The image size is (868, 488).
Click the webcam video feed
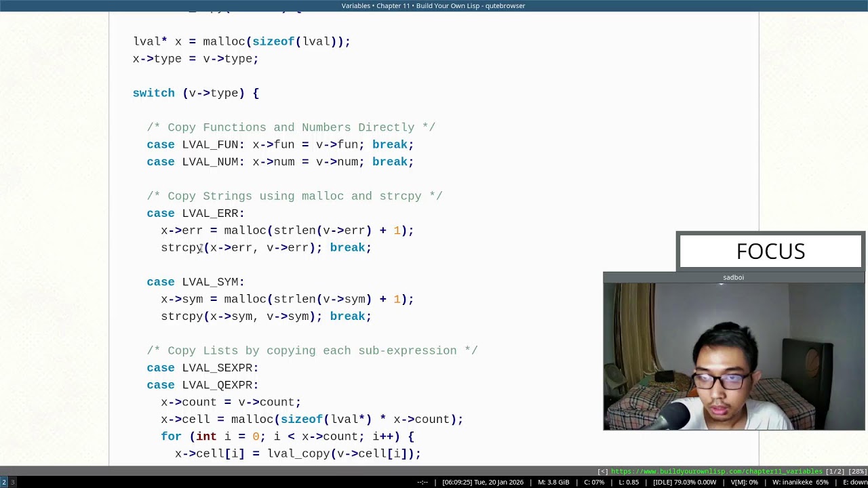pyautogui.click(x=734, y=357)
